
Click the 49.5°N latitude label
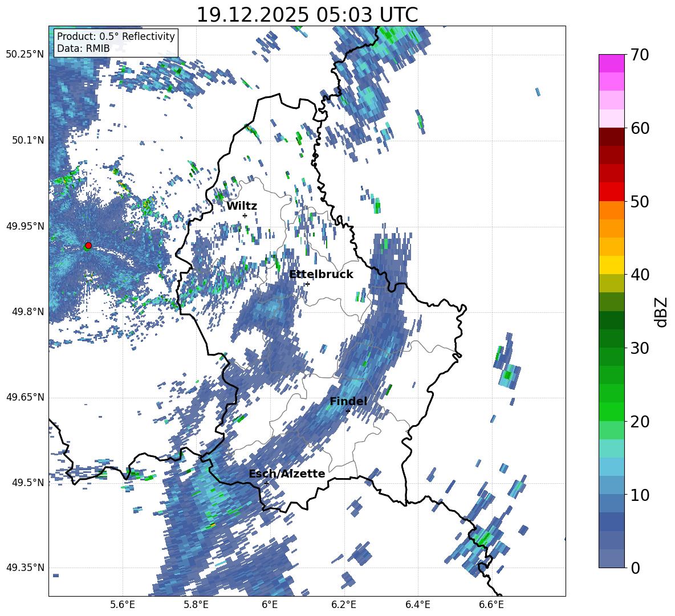(x=28, y=483)
